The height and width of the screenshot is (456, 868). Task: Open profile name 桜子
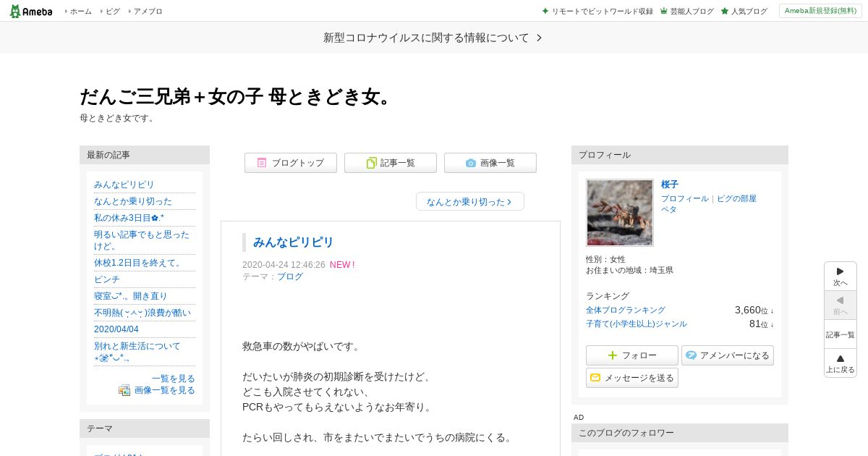click(670, 185)
